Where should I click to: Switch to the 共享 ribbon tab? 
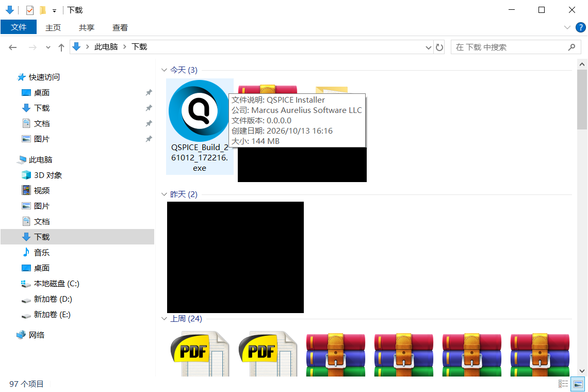click(87, 28)
